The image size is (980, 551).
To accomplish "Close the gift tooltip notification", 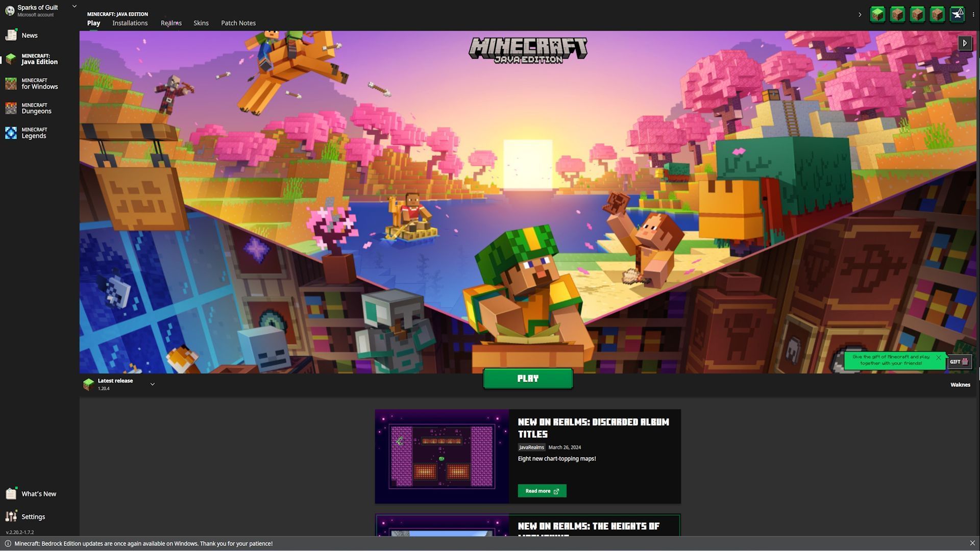I will click(x=938, y=357).
